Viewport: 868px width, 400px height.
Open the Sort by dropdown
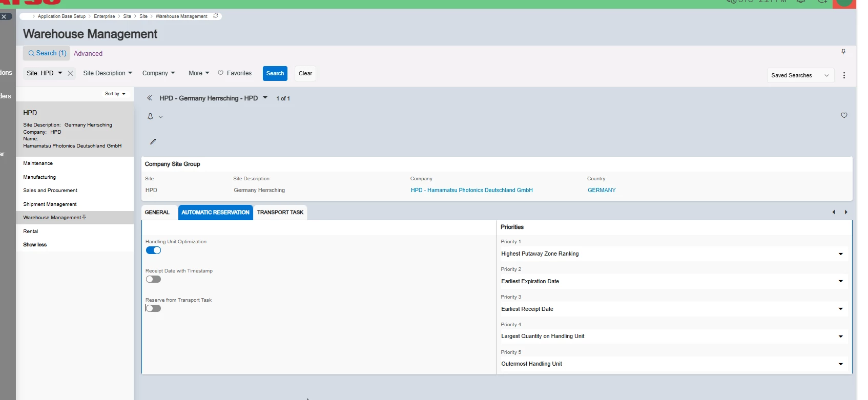pos(115,94)
